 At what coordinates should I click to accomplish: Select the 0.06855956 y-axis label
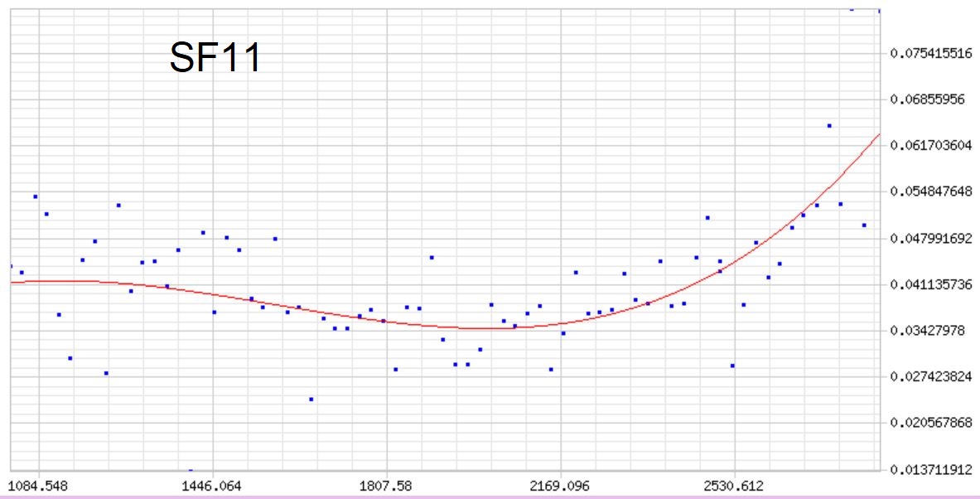[928, 99]
